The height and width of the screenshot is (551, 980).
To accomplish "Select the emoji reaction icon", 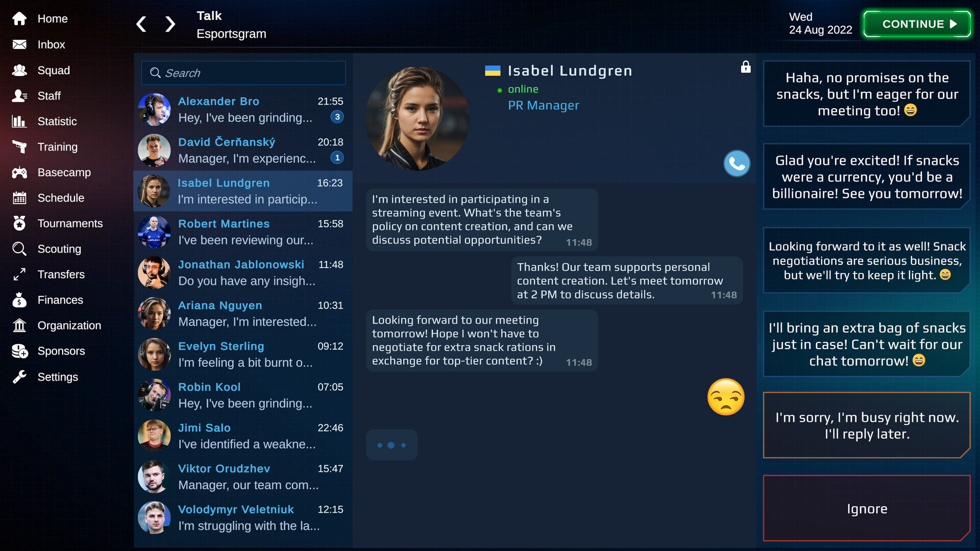I will point(726,396).
